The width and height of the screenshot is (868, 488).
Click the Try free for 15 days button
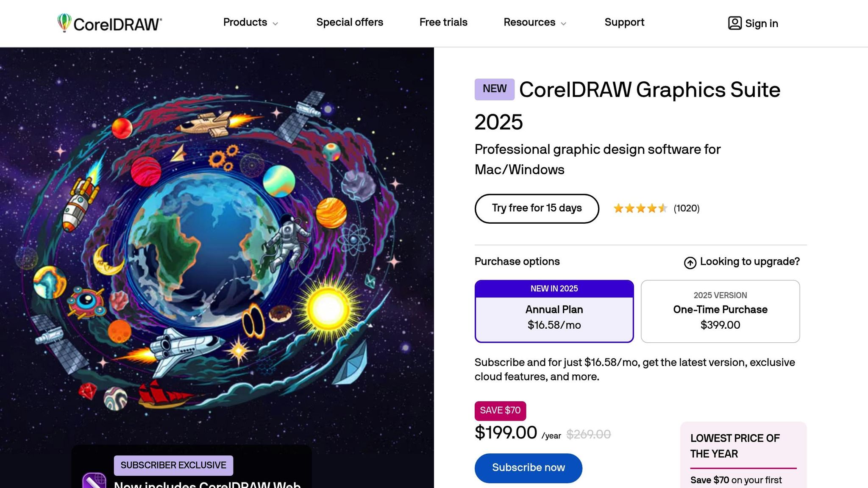coord(537,208)
